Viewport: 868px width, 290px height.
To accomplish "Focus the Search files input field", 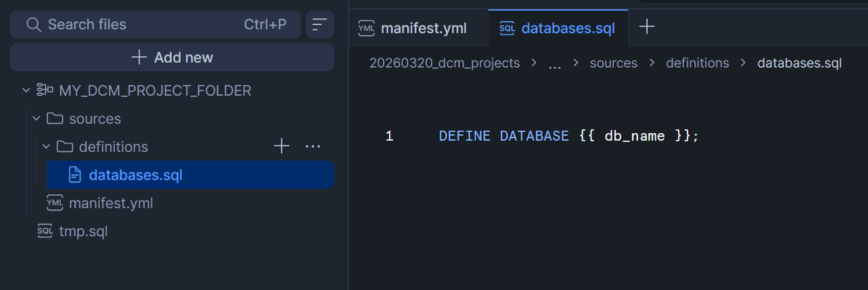I will tap(137, 24).
